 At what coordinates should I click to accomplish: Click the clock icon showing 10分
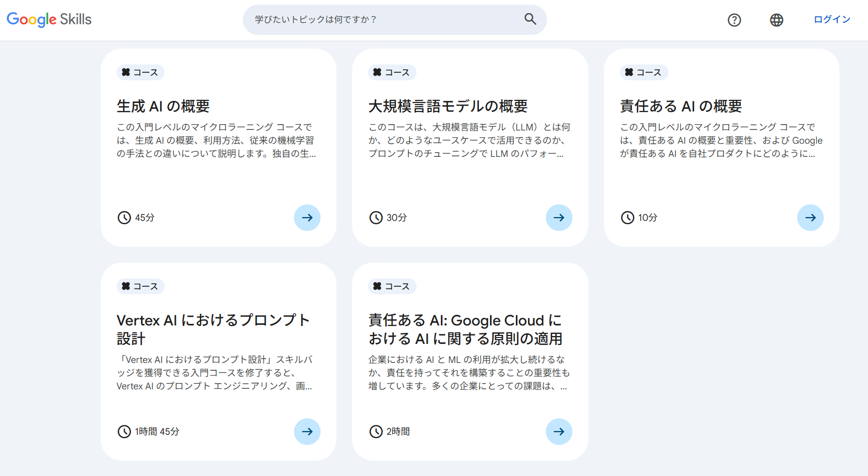click(627, 217)
